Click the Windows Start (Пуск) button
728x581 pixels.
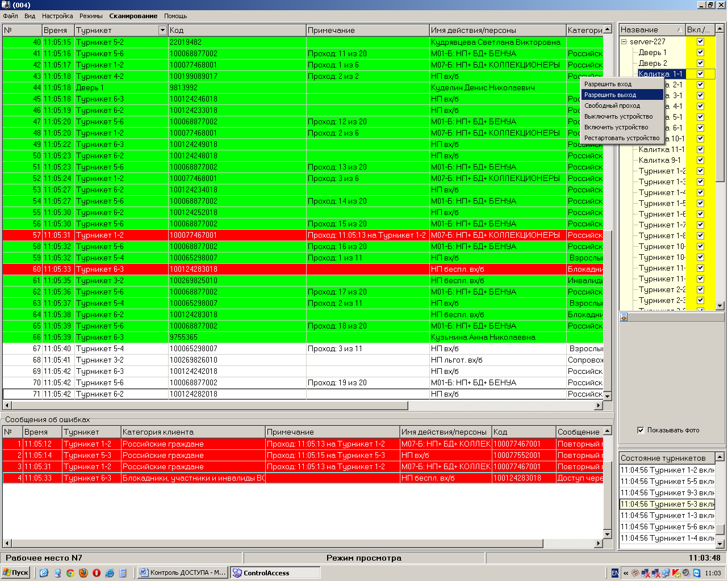click(x=15, y=572)
